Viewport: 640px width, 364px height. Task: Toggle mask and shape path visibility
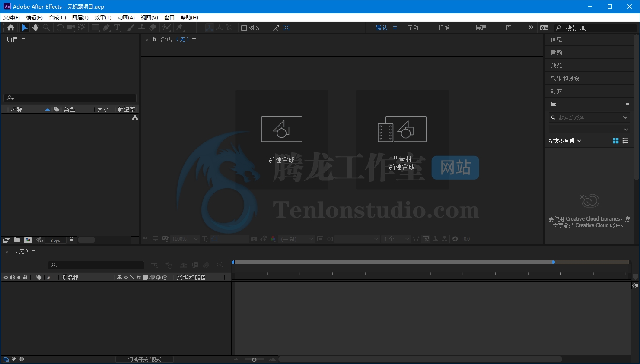click(215, 239)
